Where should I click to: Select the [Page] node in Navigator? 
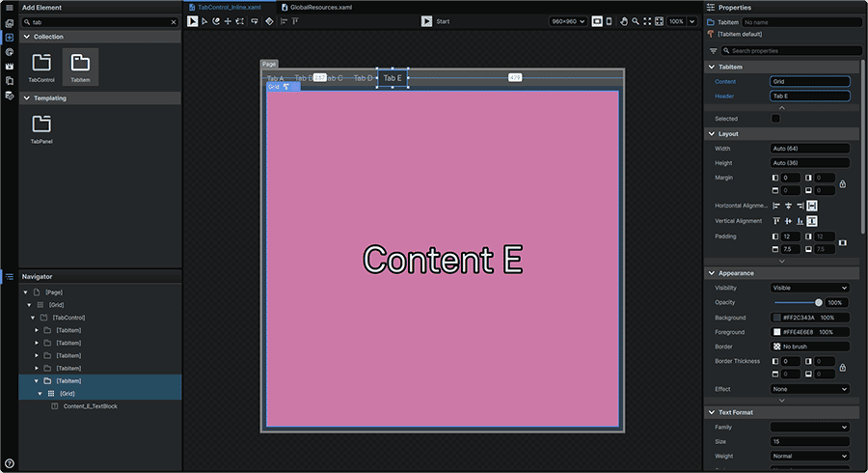click(x=54, y=292)
